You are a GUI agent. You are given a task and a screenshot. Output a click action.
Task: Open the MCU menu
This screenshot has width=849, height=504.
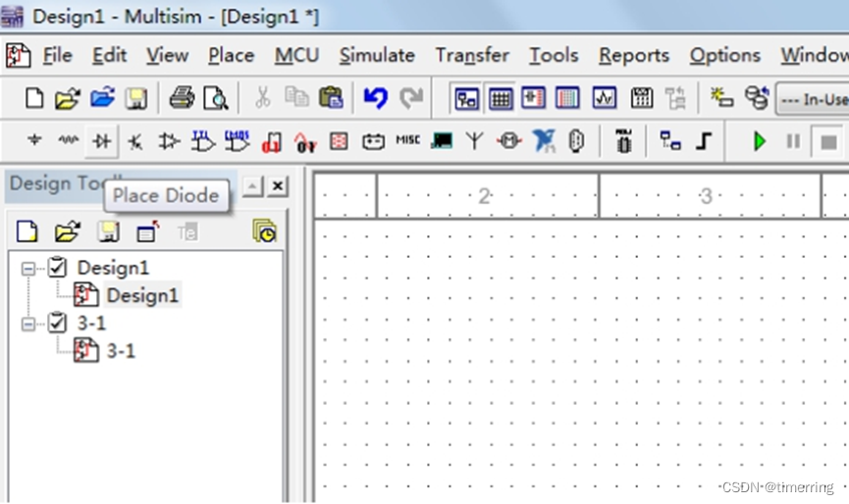[296, 55]
